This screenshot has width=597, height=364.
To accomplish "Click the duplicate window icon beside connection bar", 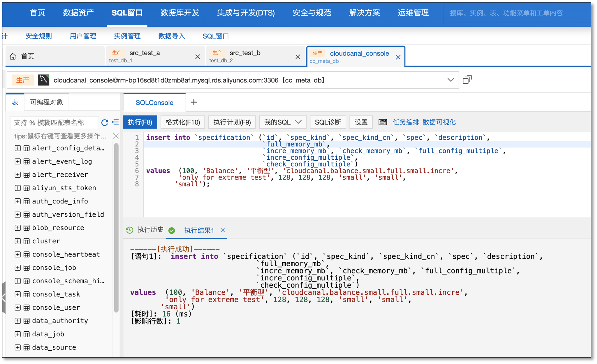I will [x=467, y=80].
